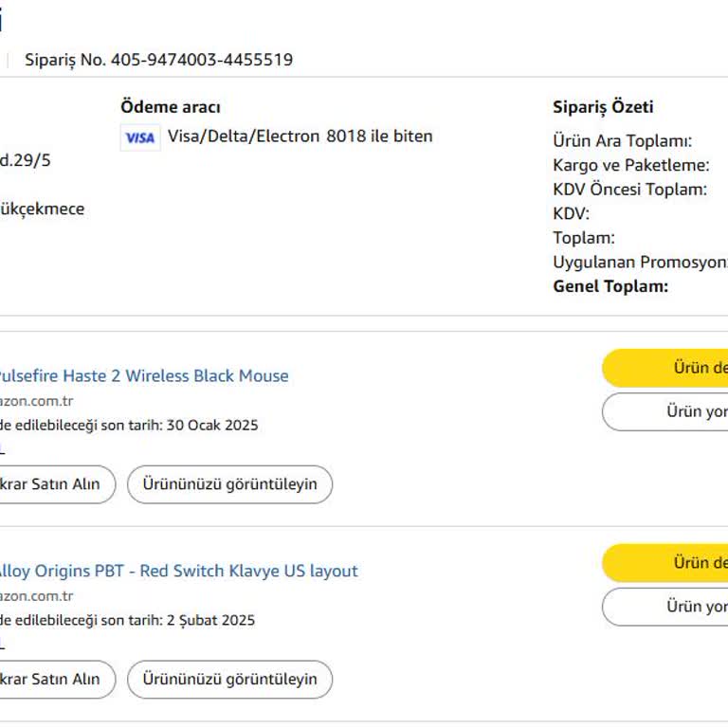Click Tekrar Satın Alın for the Alloy Origins keyboard

tap(56, 680)
